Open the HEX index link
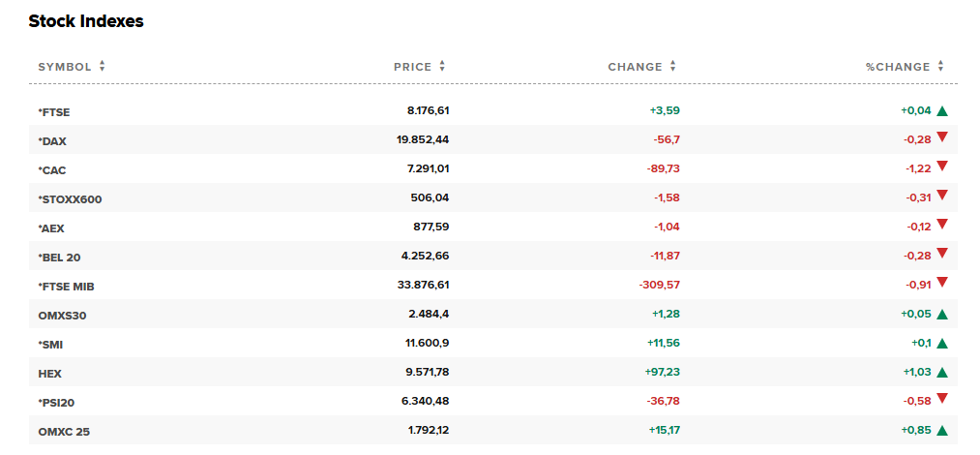 pyautogui.click(x=50, y=374)
